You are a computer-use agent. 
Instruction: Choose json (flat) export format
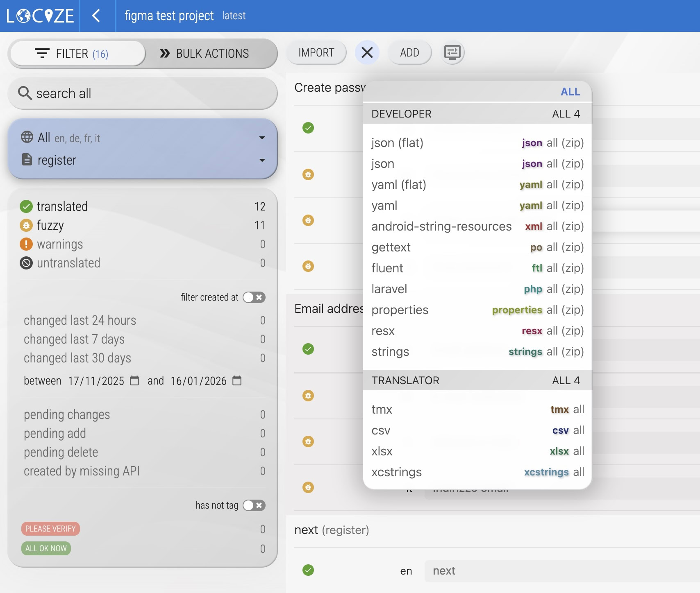(397, 143)
